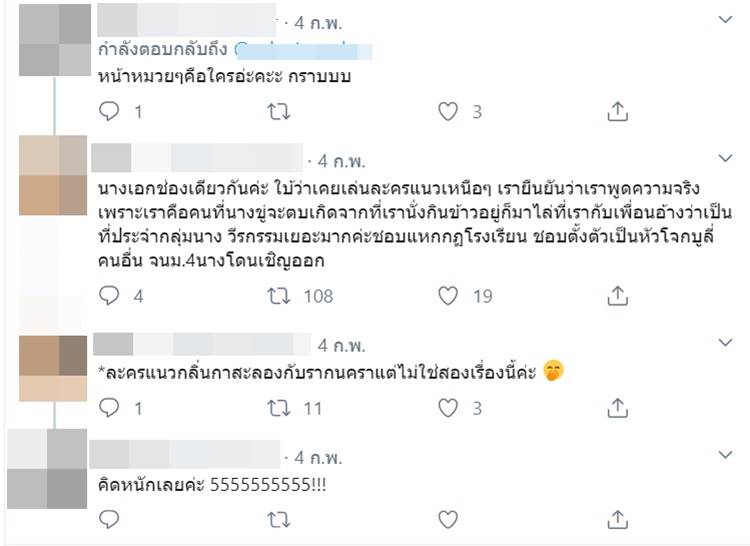Like the ละครแนวกลิ่นกาสะลอง tweet
The height and width of the screenshot is (546, 750).
[449, 408]
